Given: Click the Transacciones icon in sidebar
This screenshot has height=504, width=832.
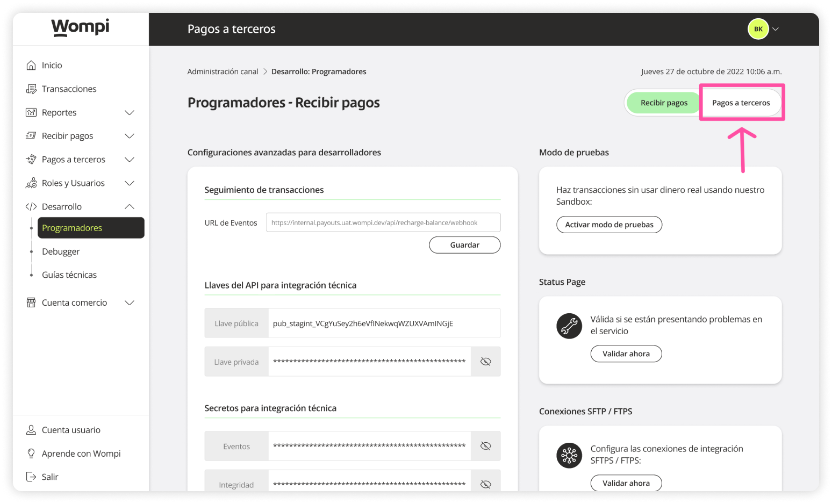Looking at the screenshot, I should point(31,89).
